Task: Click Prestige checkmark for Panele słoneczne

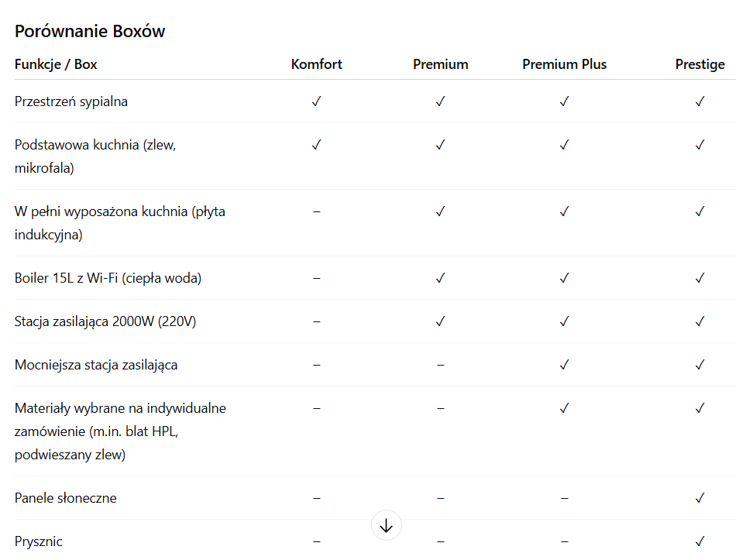Action: (700, 498)
